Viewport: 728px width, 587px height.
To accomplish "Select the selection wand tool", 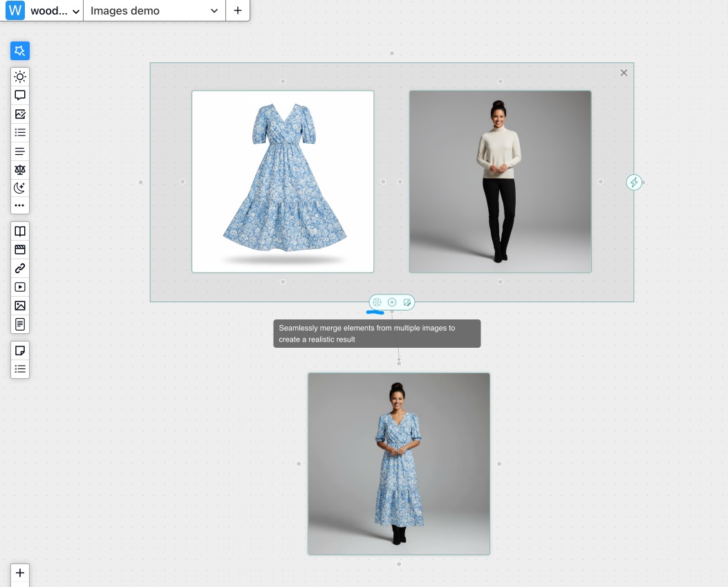I will coord(20,50).
